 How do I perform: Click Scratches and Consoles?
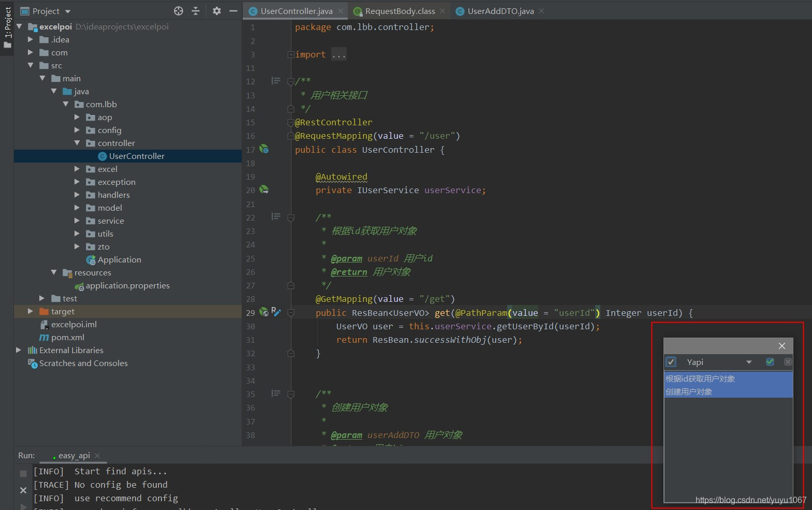click(x=83, y=363)
